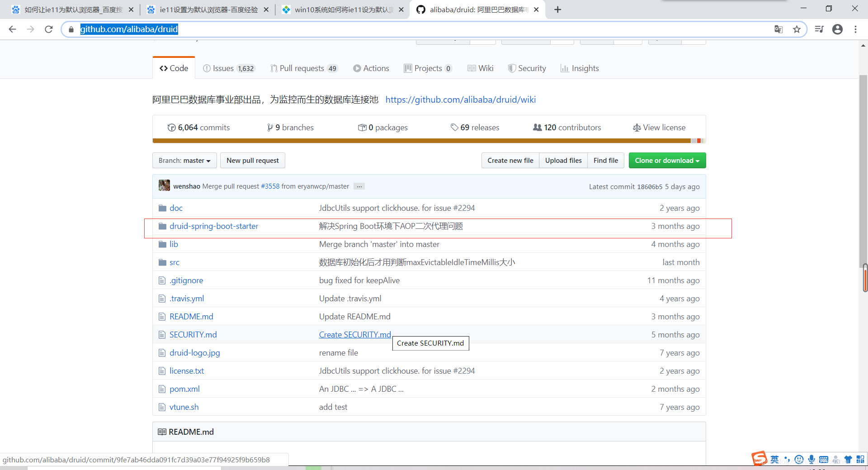Open the lib folder
Screen dimensions: 868x470
coord(174,244)
